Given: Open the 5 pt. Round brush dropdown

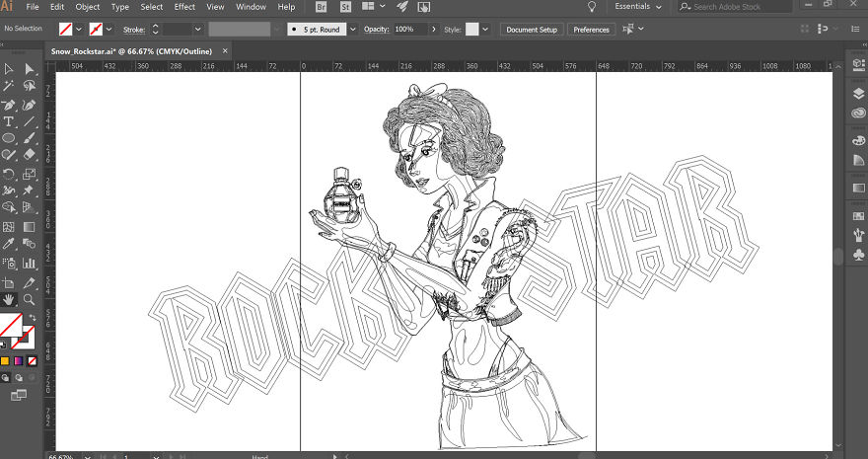Looking at the screenshot, I should (348, 30).
